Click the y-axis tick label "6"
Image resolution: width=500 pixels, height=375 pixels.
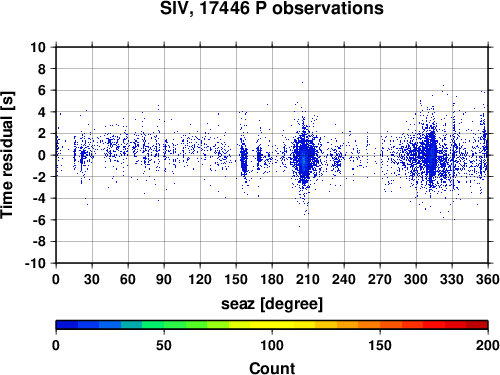coord(41,90)
